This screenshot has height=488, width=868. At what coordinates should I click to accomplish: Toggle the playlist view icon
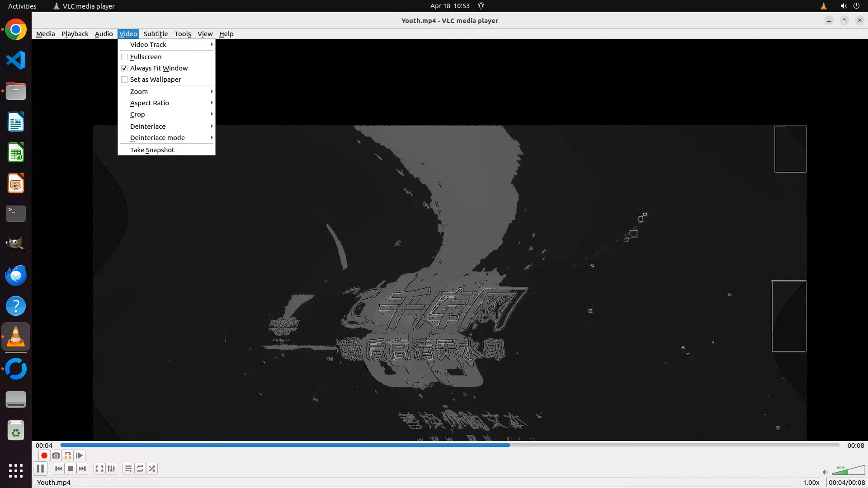[128, 469]
